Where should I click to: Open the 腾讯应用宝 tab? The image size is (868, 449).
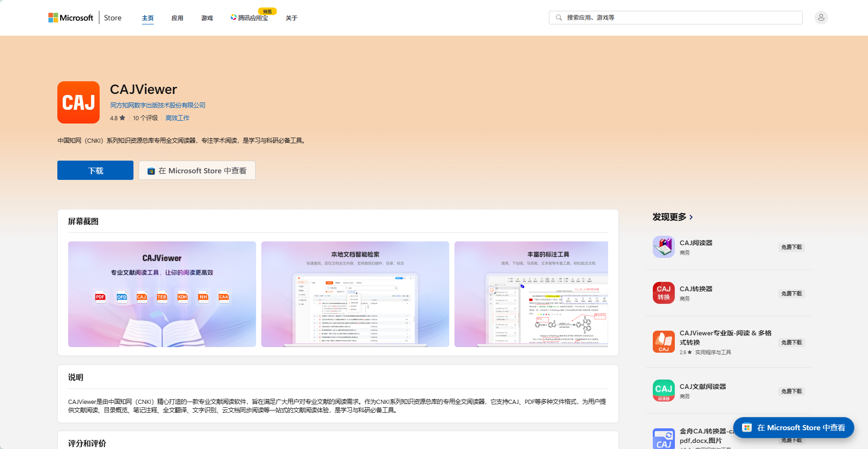[250, 18]
